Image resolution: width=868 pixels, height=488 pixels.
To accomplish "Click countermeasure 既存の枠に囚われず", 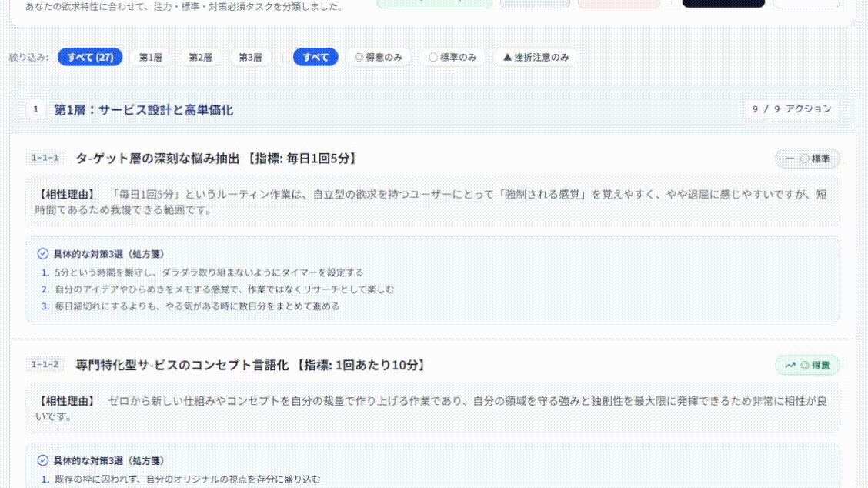I will click(187, 479).
